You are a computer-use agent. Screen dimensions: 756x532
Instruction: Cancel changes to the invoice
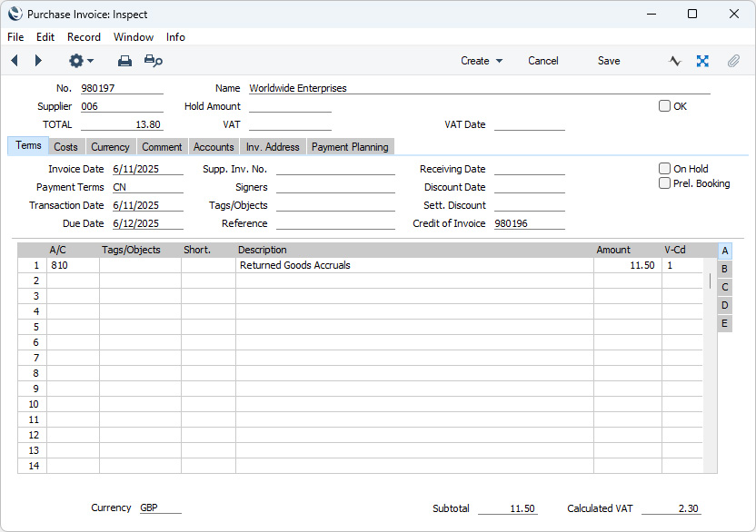coord(542,61)
